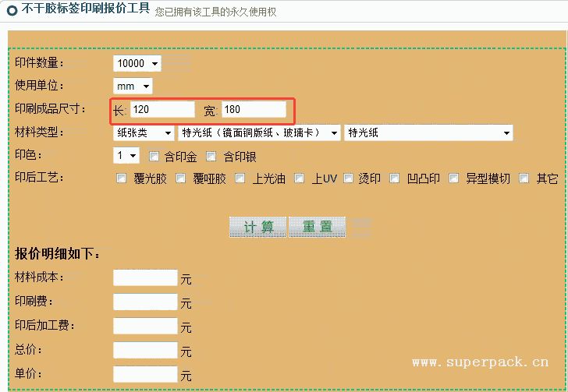Viewport: 568px width, 392px height.
Task: Click the 总价 output field
Action: click(145, 351)
